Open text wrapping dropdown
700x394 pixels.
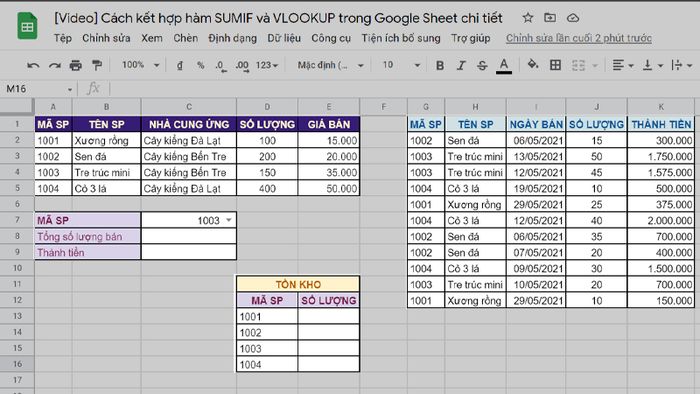click(x=682, y=66)
